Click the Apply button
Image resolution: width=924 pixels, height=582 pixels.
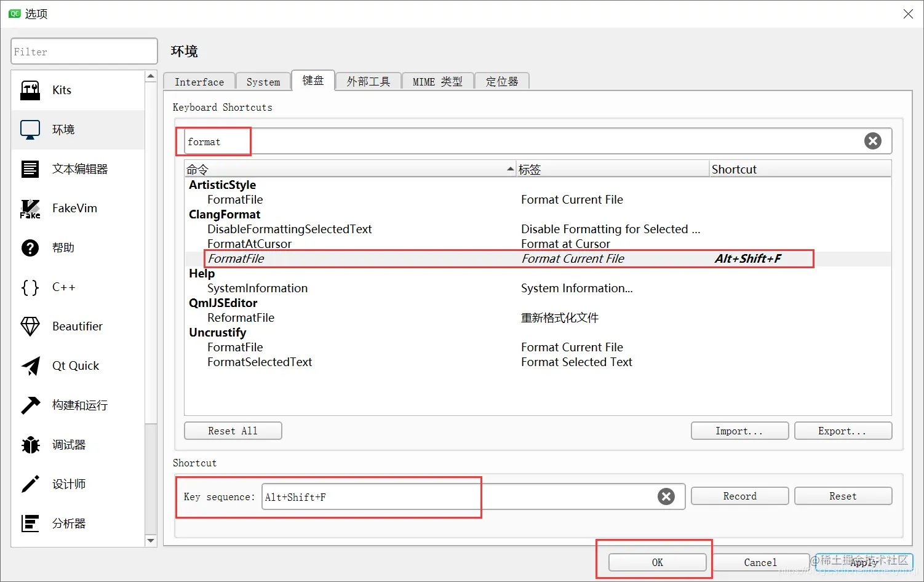pyautogui.click(x=864, y=562)
